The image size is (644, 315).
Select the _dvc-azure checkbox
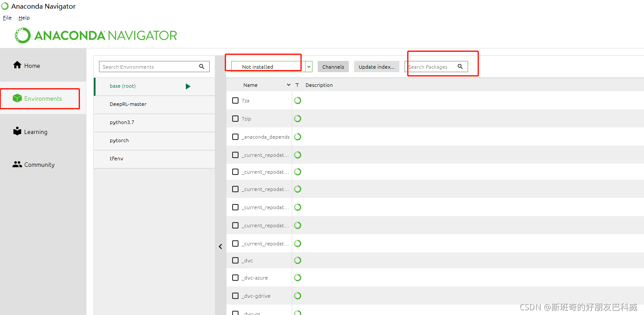(x=235, y=278)
